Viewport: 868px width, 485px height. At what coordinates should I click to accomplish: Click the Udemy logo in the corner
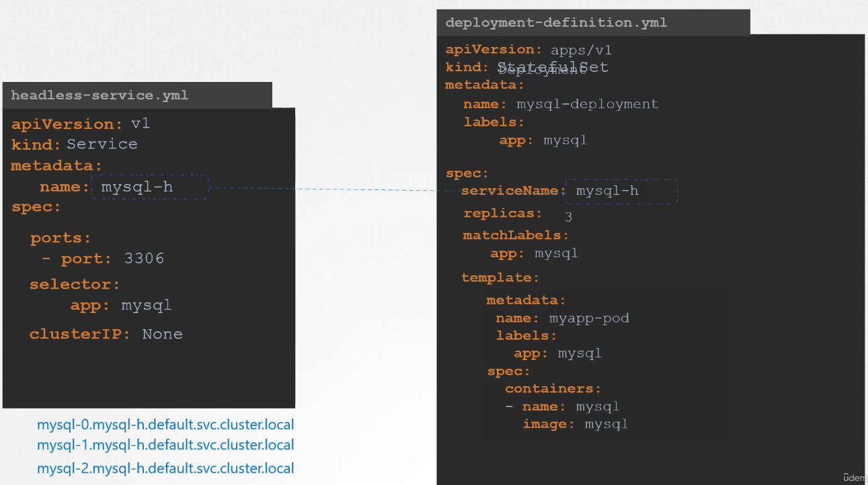pos(855,478)
